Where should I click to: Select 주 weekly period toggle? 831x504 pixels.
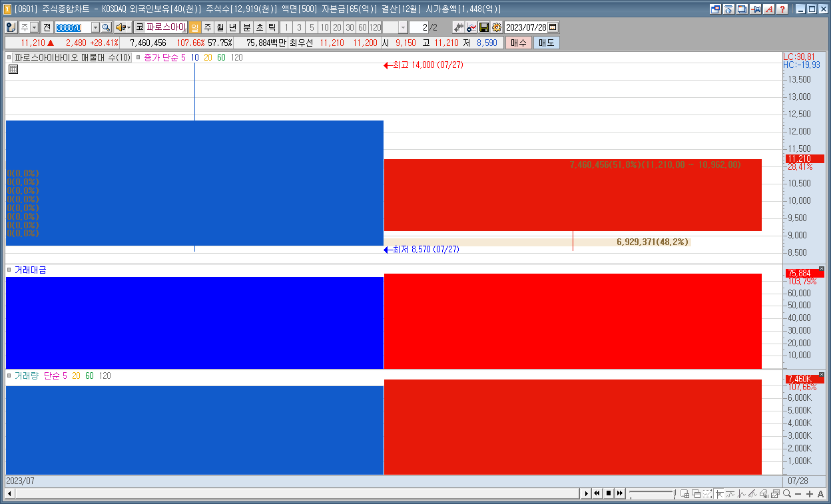(208, 27)
